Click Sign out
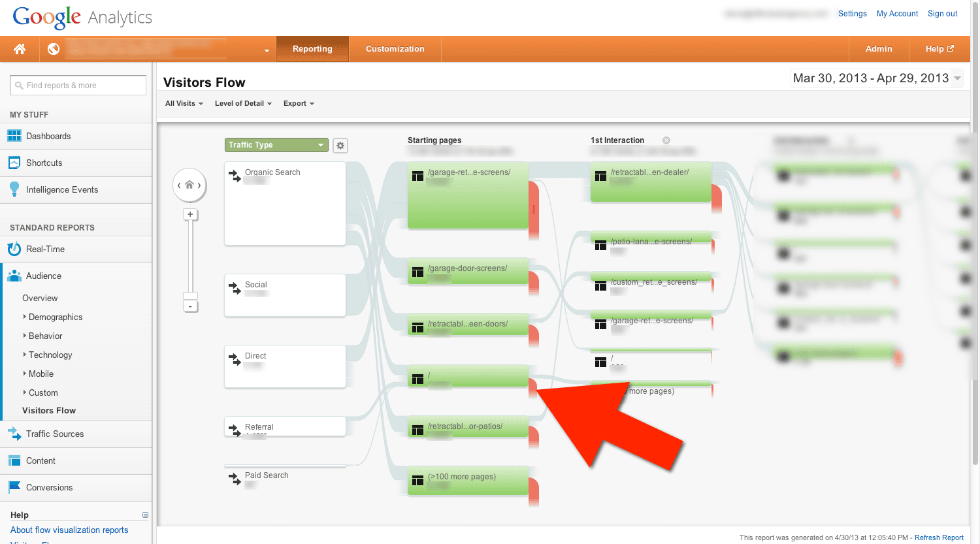This screenshot has width=980, height=544. [x=943, y=14]
